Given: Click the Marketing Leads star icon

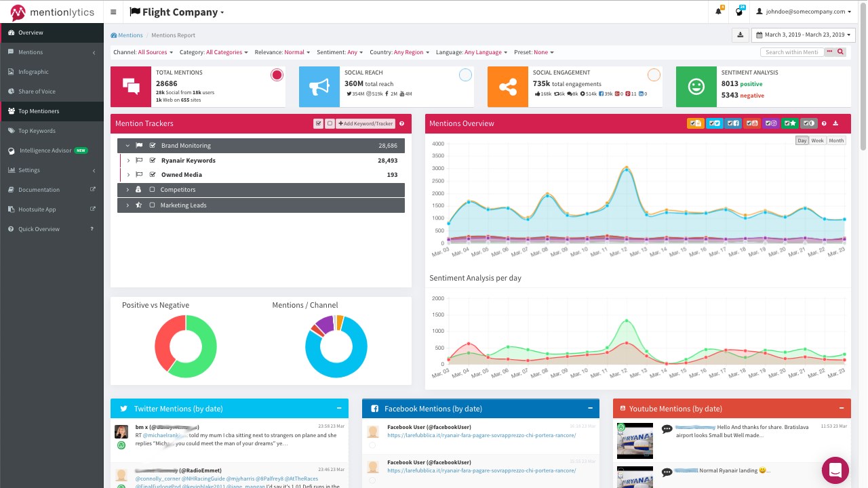Looking at the screenshot, I should coord(138,205).
